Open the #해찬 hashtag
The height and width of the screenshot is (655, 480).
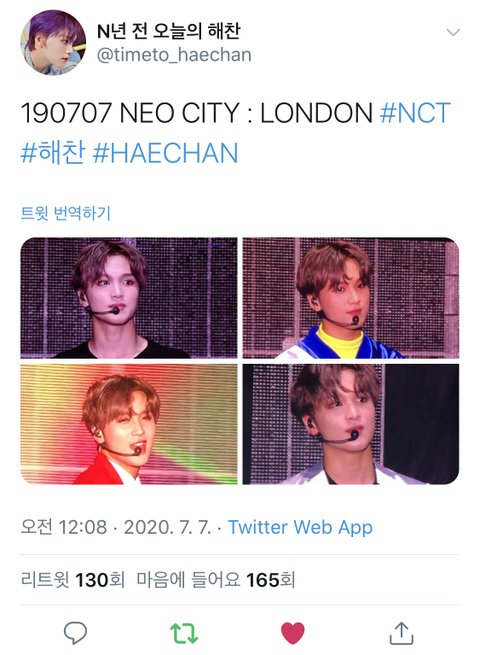point(53,152)
